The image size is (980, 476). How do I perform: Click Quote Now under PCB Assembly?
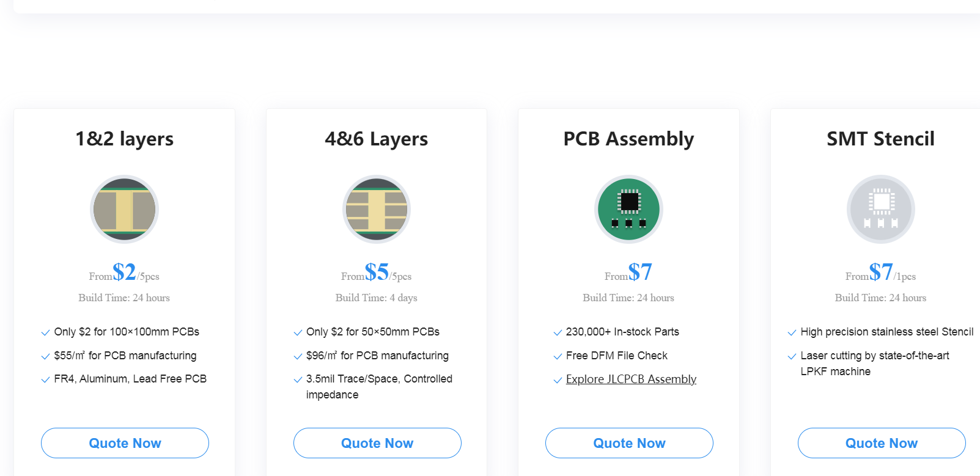tap(629, 443)
